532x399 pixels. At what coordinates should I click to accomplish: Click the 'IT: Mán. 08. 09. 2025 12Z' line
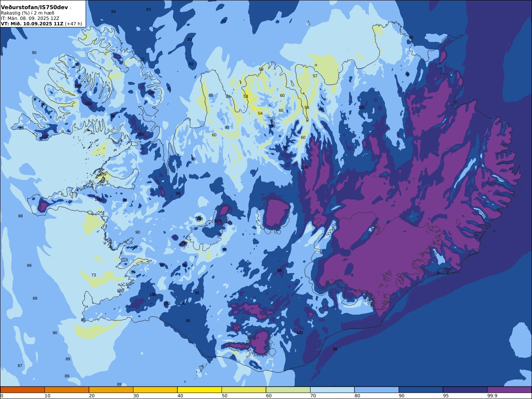[30, 18]
